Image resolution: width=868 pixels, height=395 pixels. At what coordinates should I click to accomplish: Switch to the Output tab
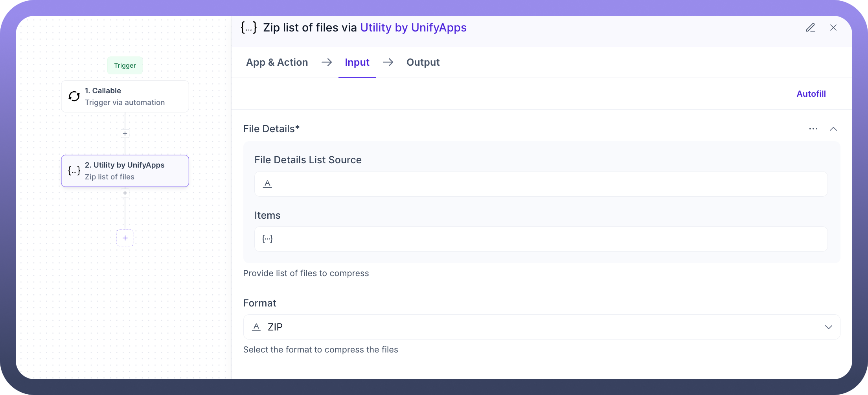[423, 62]
